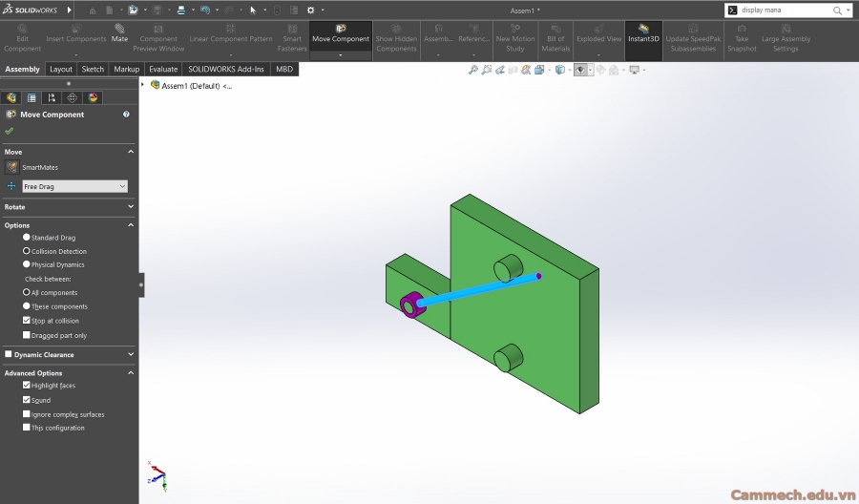
Task: Click the Dynamic Annotation Views icon
Action: (526, 70)
